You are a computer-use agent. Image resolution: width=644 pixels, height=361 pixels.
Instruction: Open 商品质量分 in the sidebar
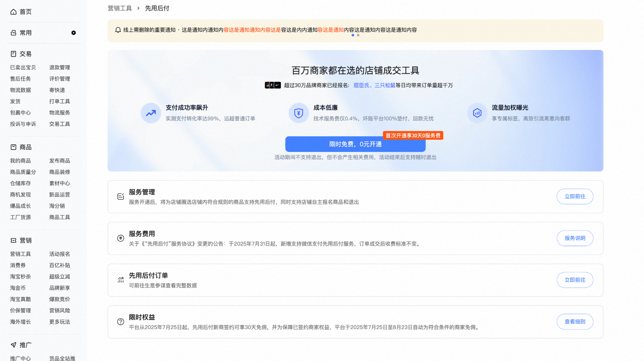coord(23,172)
